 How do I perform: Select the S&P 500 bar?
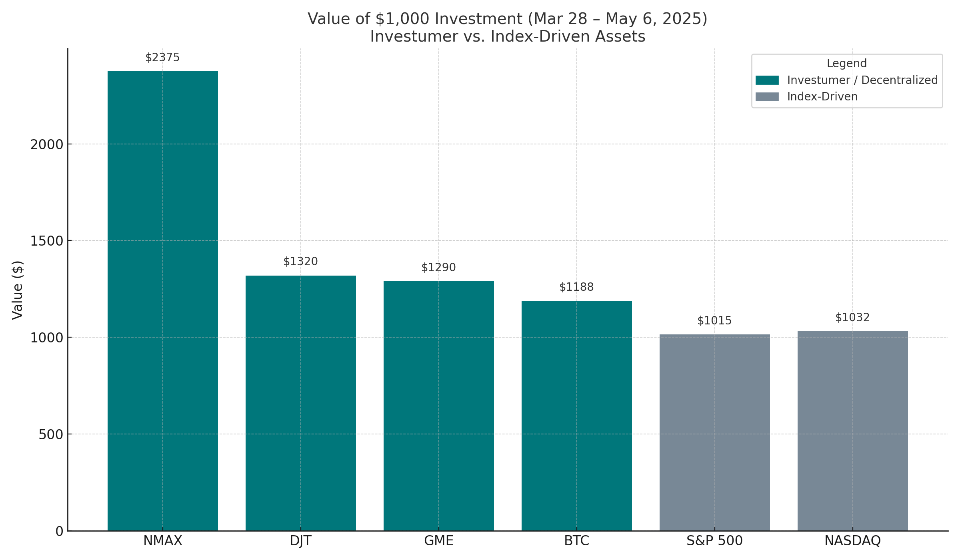click(x=715, y=432)
